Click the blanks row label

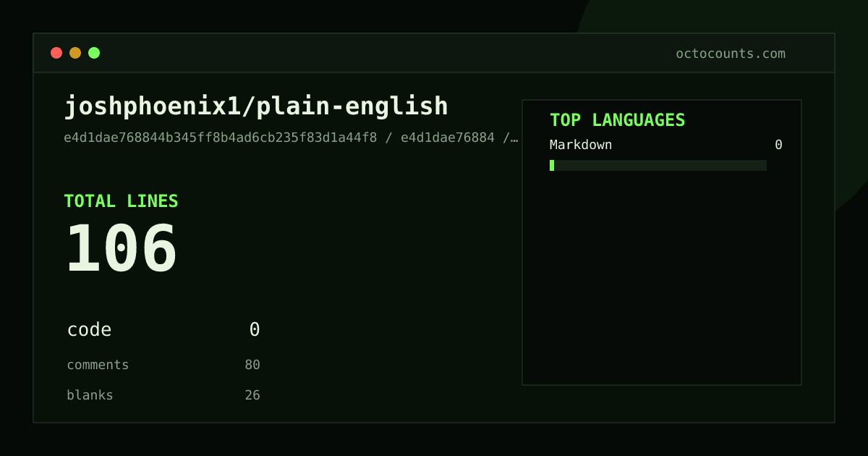pos(90,395)
